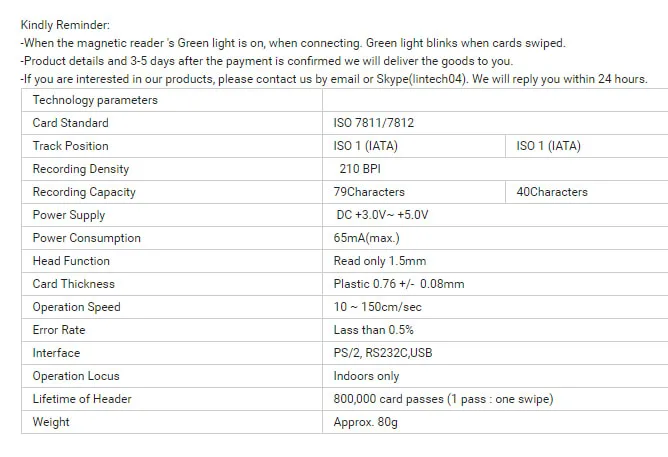The width and height of the screenshot is (668, 457).
Task: Click the Technology parameters header cell
Action: [172, 100]
